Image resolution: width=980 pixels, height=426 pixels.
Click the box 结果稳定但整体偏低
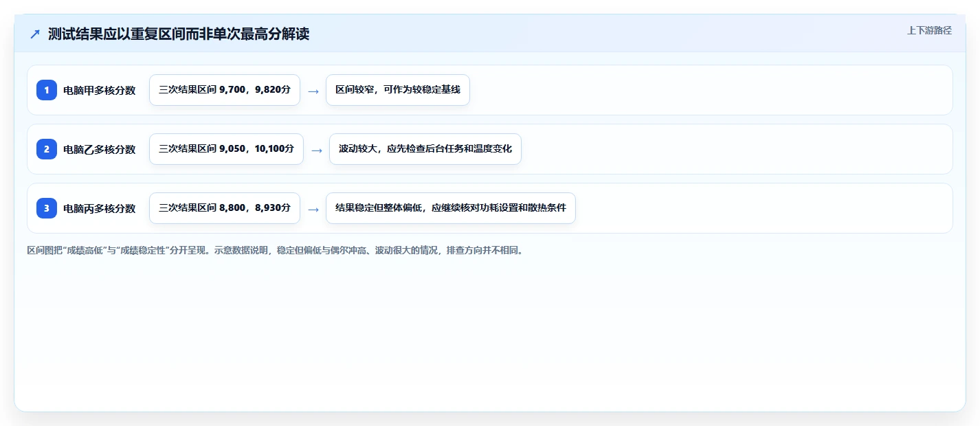click(451, 208)
